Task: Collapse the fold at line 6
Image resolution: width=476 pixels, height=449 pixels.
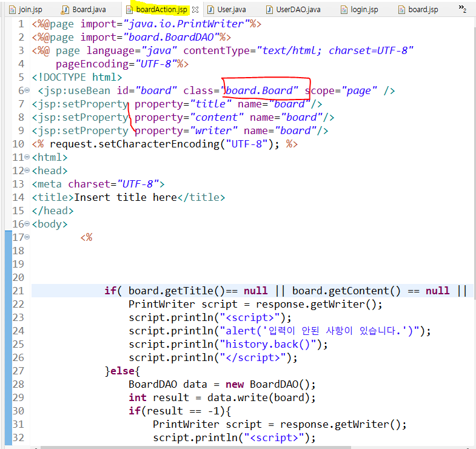Action: point(27,90)
